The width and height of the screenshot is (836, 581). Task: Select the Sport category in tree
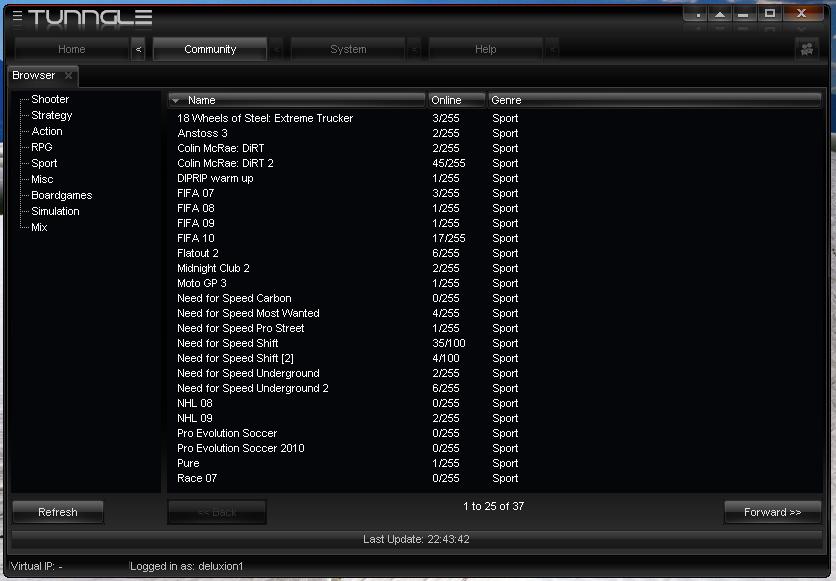(44, 163)
